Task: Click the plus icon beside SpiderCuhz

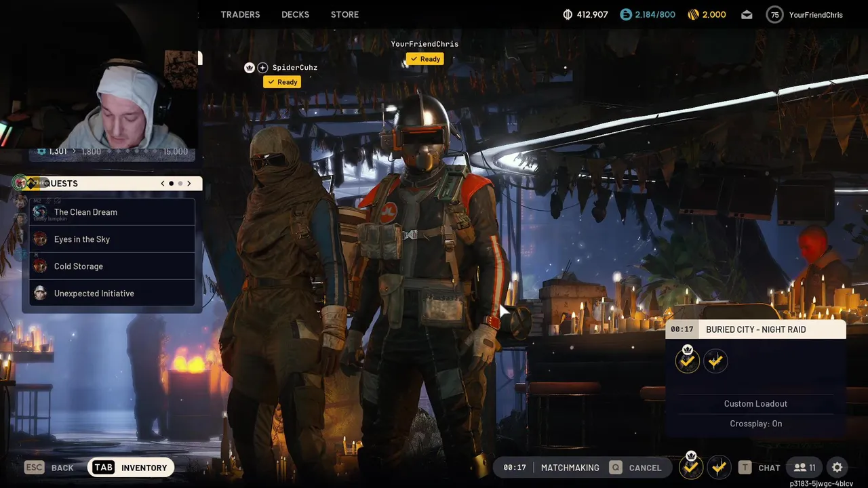Action: 262,68
